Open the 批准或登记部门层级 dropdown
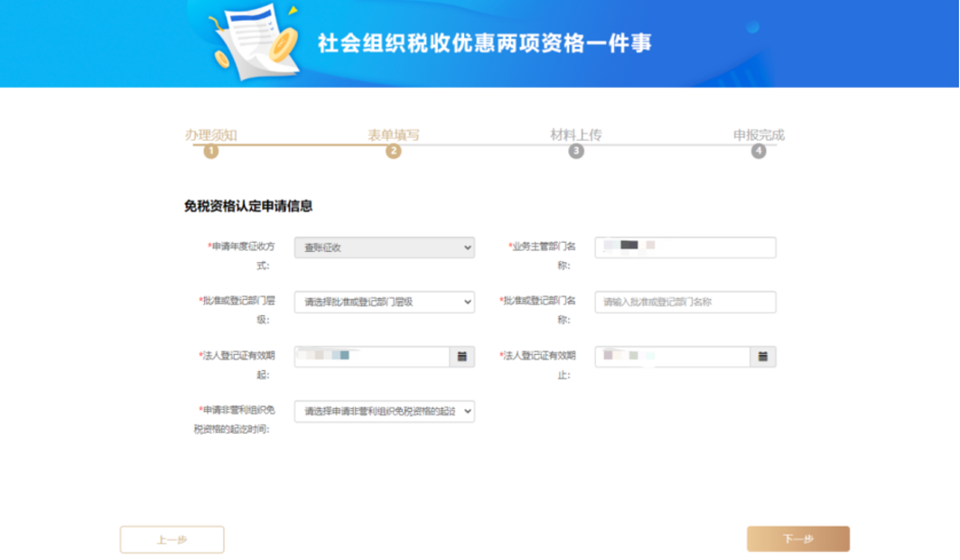960x560 pixels. point(384,303)
